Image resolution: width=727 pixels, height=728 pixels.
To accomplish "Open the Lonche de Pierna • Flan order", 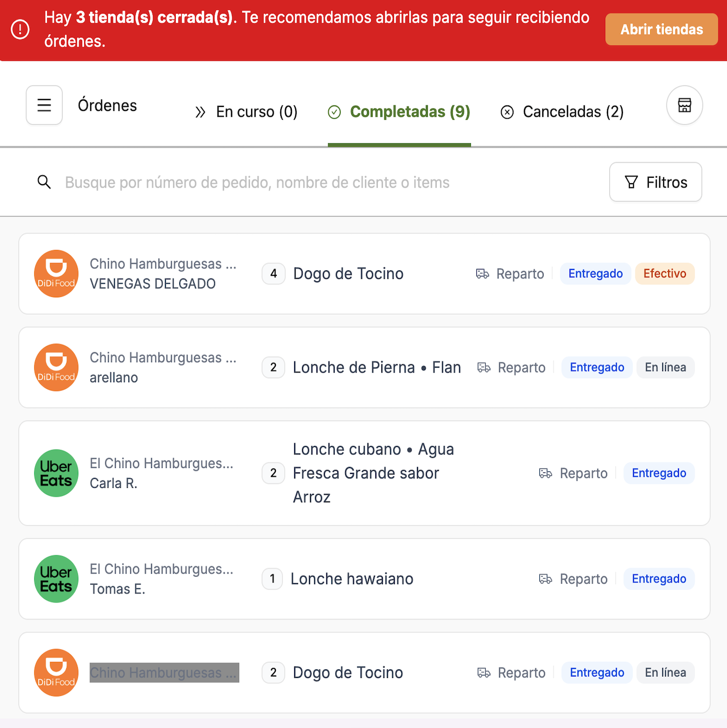I will 364,367.
